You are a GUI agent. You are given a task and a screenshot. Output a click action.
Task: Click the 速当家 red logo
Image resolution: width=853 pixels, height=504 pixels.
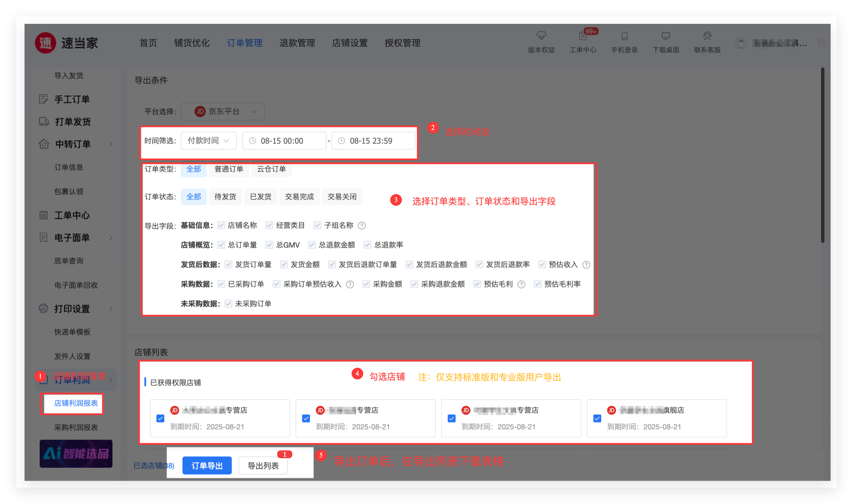[45, 43]
